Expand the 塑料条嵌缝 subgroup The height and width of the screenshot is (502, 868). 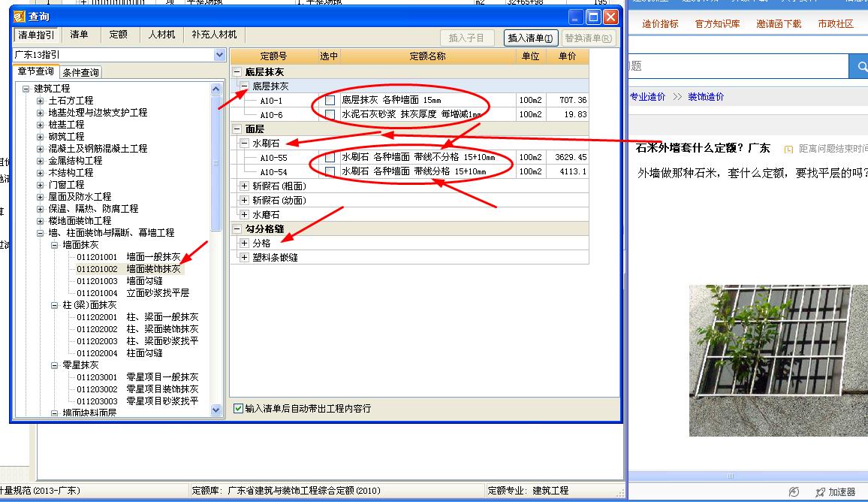tap(244, 258)
